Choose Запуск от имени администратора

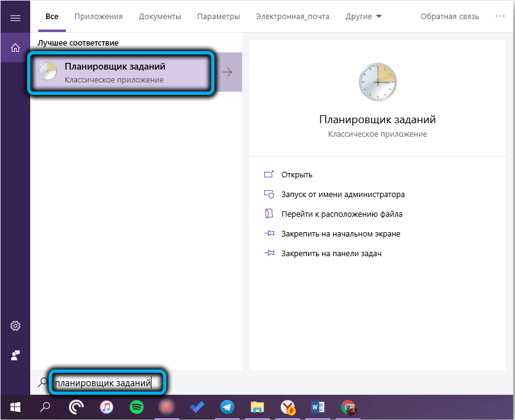343,195
